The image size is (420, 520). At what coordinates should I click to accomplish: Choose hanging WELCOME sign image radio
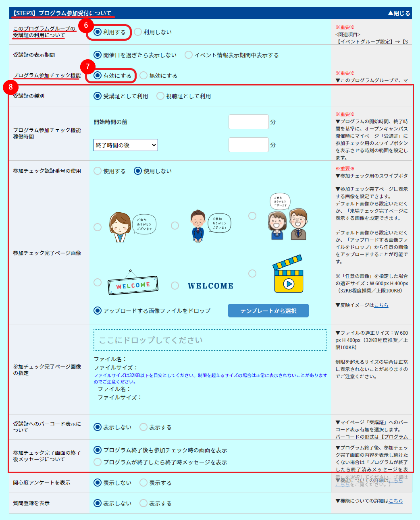click(98, 282)
